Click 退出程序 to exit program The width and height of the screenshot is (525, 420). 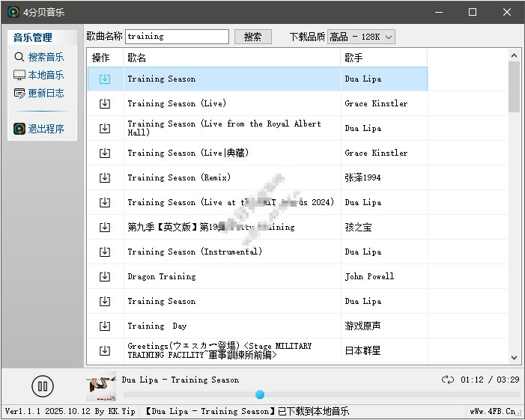pyautogui.click(x=39, y=129)
